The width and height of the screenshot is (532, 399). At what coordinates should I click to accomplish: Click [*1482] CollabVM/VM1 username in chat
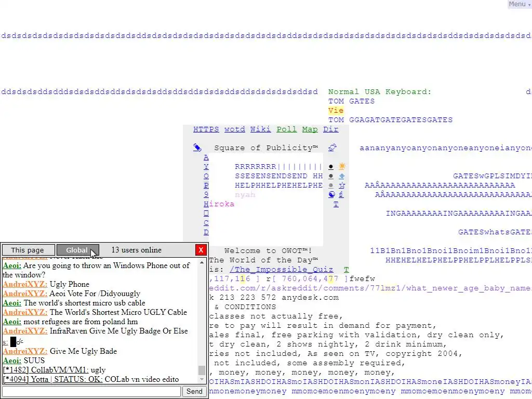tap(46, 370)
